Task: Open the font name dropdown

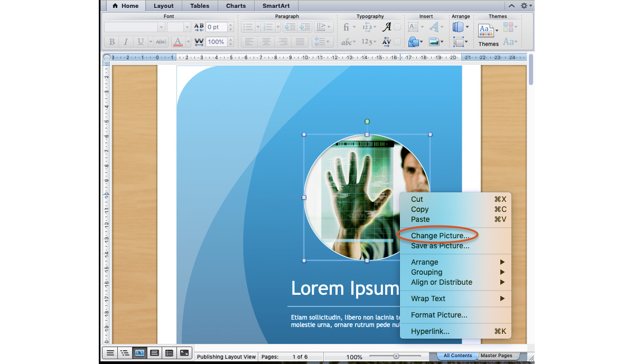Action: coord(161,27)
